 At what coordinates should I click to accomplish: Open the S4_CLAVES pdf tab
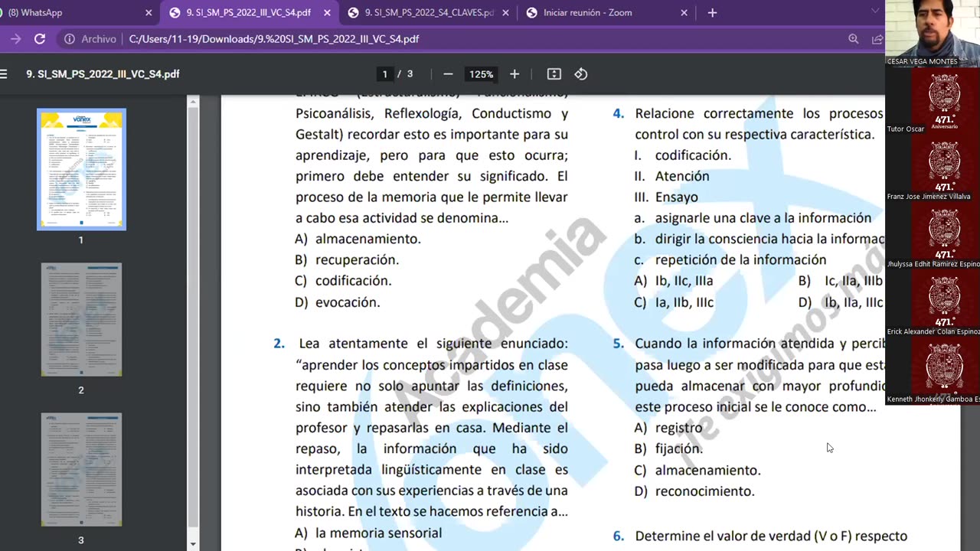pyautogui.click(x=428, y=12)
